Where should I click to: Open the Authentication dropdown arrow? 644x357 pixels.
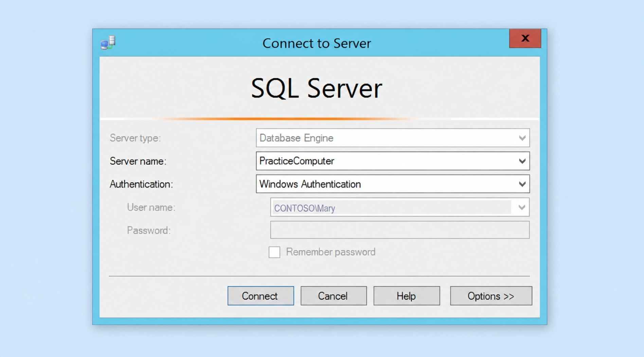[522, 184]
